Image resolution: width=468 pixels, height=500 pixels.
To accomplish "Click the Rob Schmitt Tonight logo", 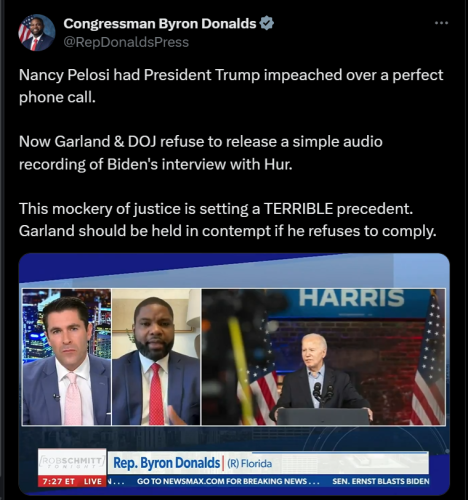I will [x=72, y=462].
